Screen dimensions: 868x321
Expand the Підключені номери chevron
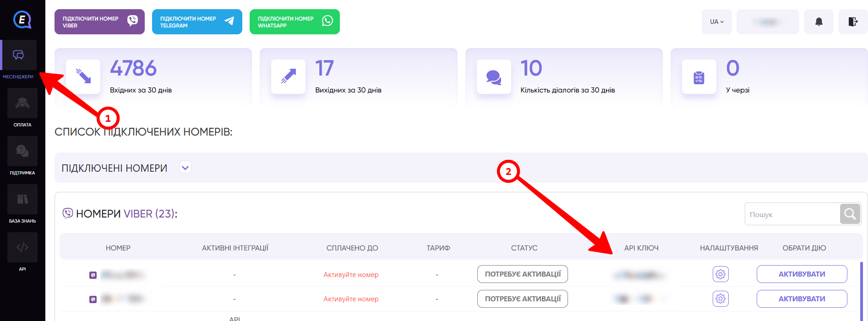185,168
